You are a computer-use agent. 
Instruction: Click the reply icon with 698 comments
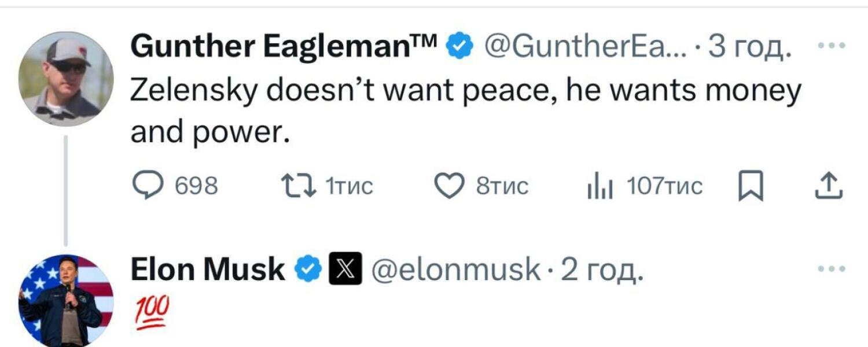[148, 187]
